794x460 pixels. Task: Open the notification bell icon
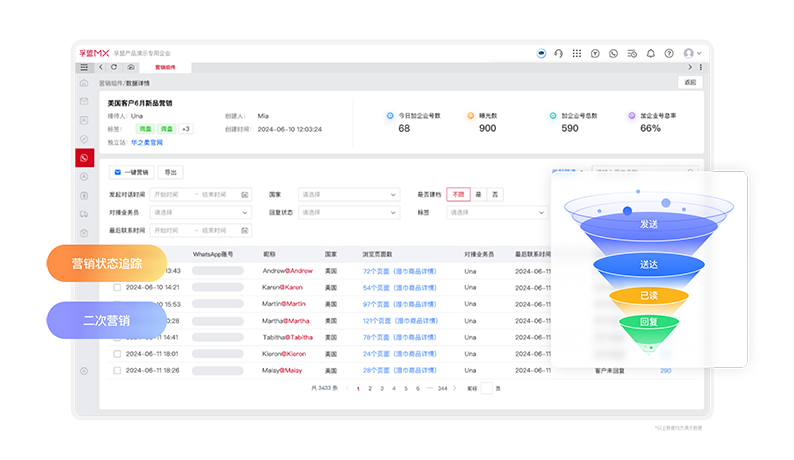[x=651, y=53]
